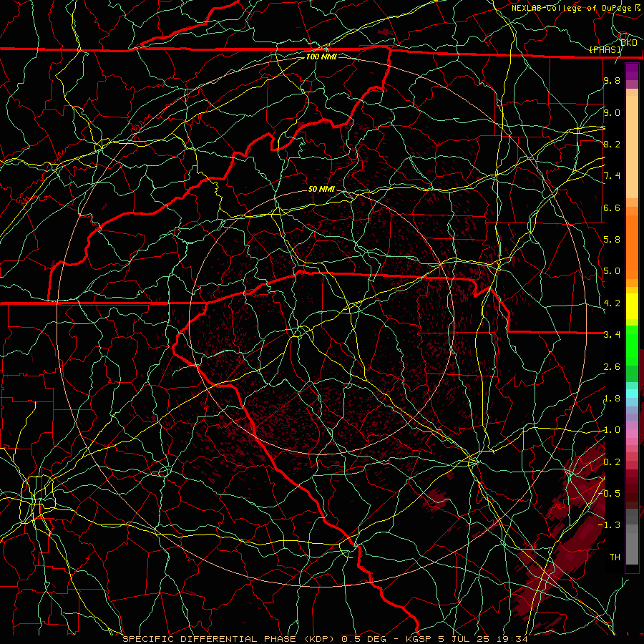Click the TH label at scale bottom
The image size is (644, 644).
[x=615, y=557]
